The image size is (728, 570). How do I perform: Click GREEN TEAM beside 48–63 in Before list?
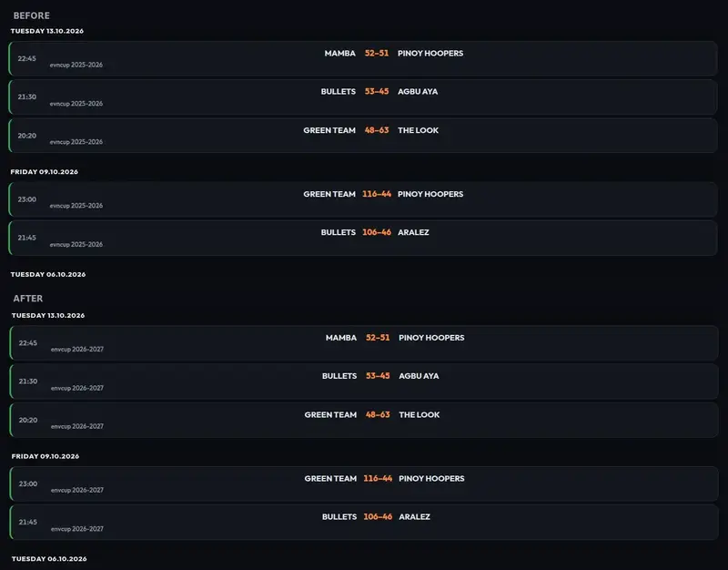pos(329,130)
